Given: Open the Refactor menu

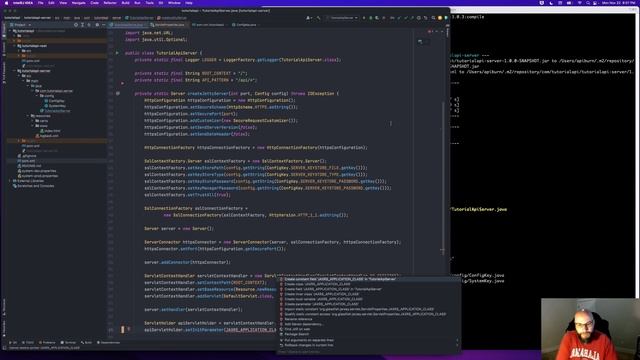Looking at the screenshot, I should click(x=110, y=3).
